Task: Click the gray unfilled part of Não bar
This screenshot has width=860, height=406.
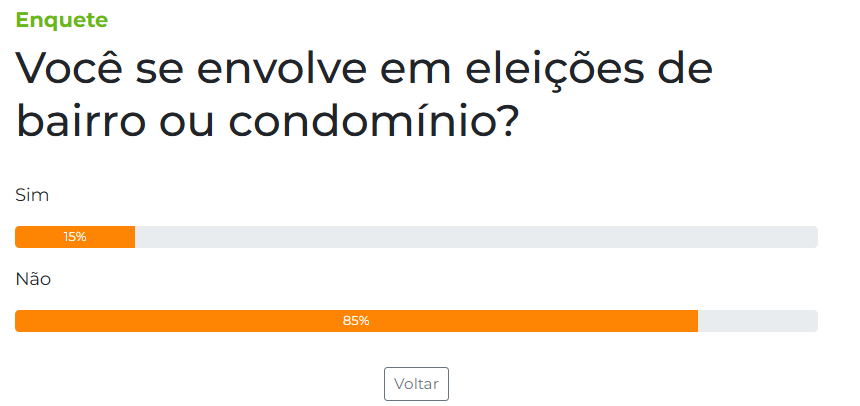Action: point(758,321)
